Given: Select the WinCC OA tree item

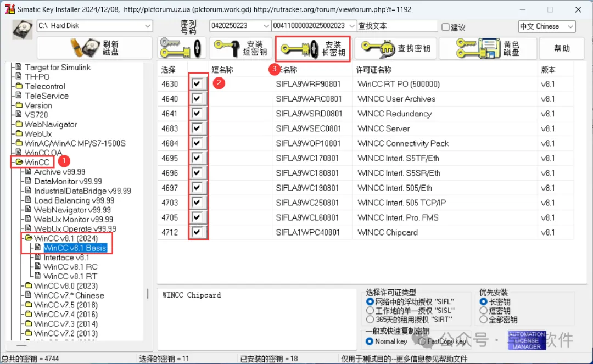Looking at the screenshot, I should point(43,152).
